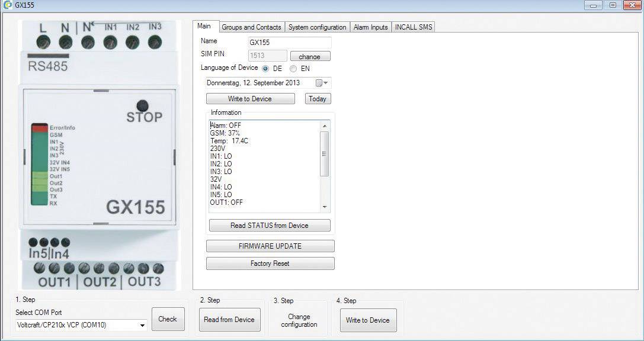
Task: Click the STOP button on device image
Action: (142, 105)
